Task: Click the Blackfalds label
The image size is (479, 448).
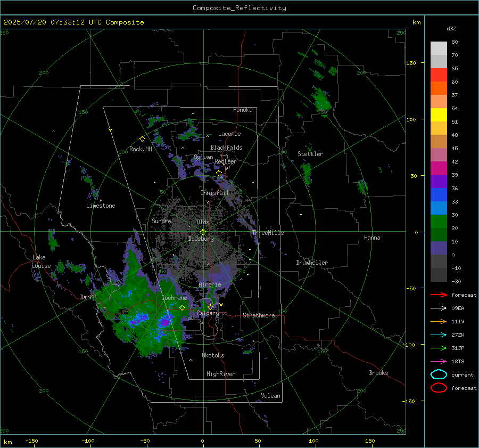Action: coord(226,148)
